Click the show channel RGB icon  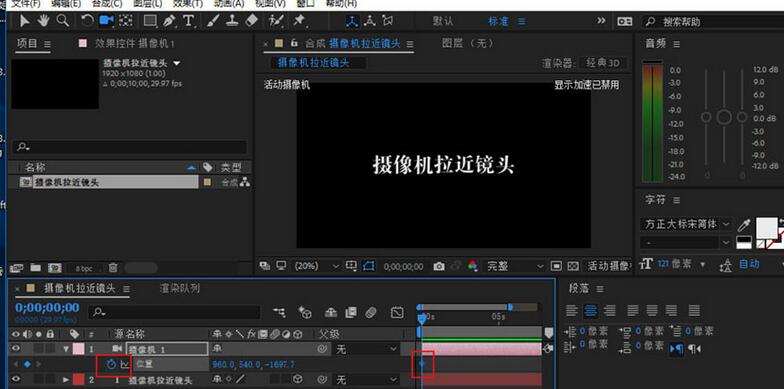click(x=472, y=266)
